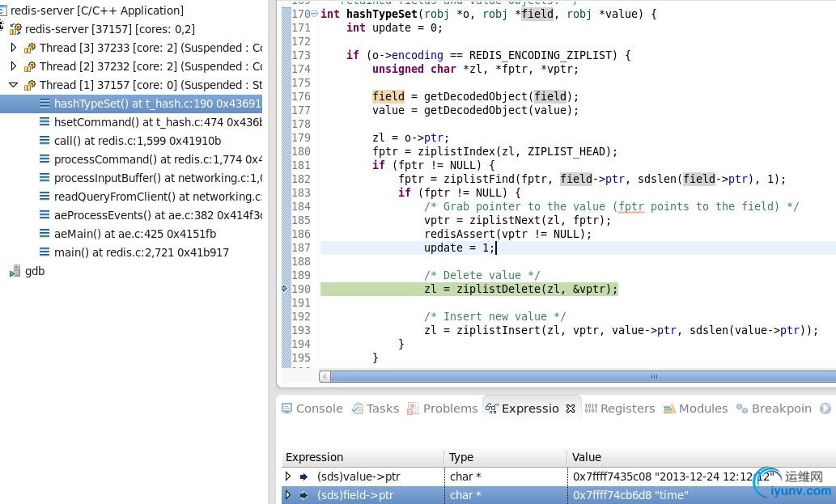The width and height of the screenshot is (836, 504).
Task: Click the Breakpoints tab icon
Action: click(x=741, y=409)
